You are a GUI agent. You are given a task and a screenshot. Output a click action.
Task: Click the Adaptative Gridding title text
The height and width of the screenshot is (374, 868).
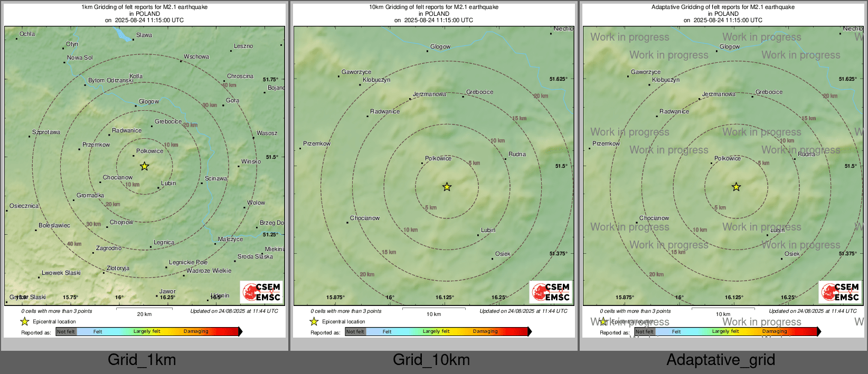click(x=723, y=7)
